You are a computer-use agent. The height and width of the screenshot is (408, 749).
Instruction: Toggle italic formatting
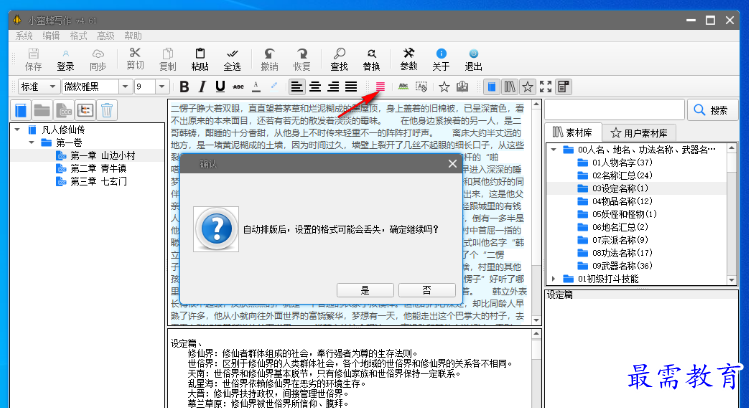(x=202, y=86)
